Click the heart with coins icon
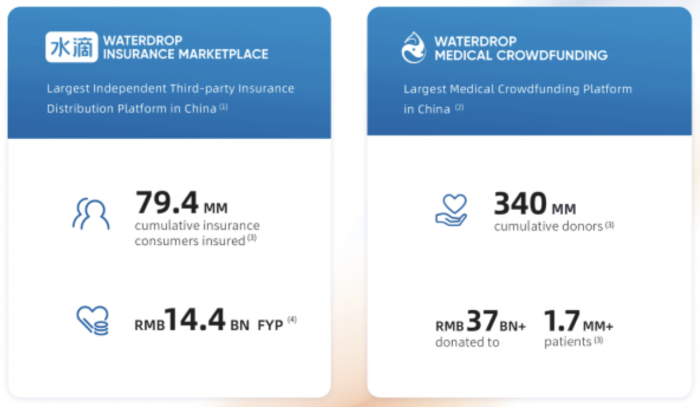The height and width of the screenshot is (407, 700). [x=92, y=319]
